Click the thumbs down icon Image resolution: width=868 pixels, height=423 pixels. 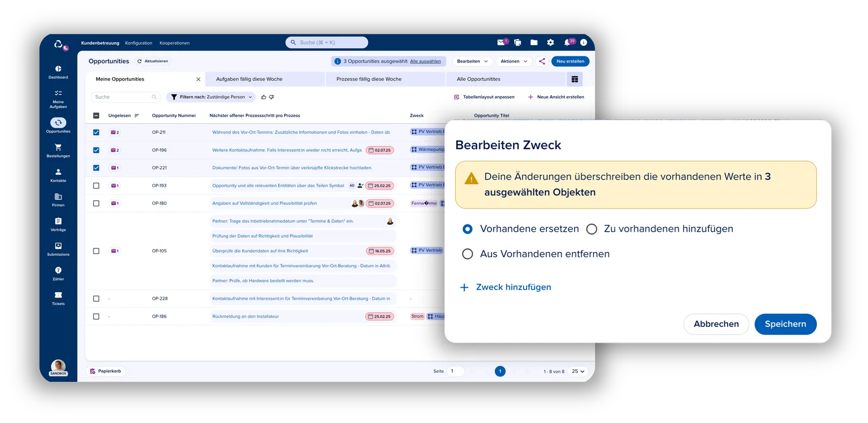coord(272,97)
